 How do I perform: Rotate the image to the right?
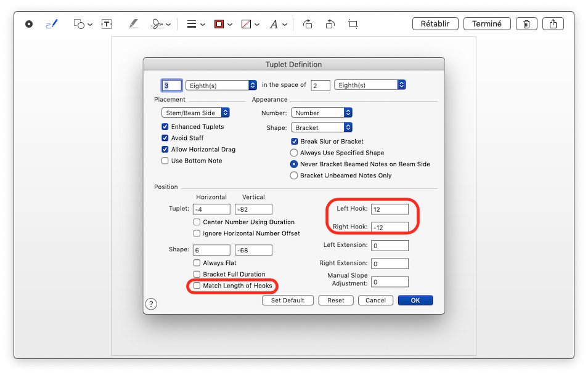(330, 24)
